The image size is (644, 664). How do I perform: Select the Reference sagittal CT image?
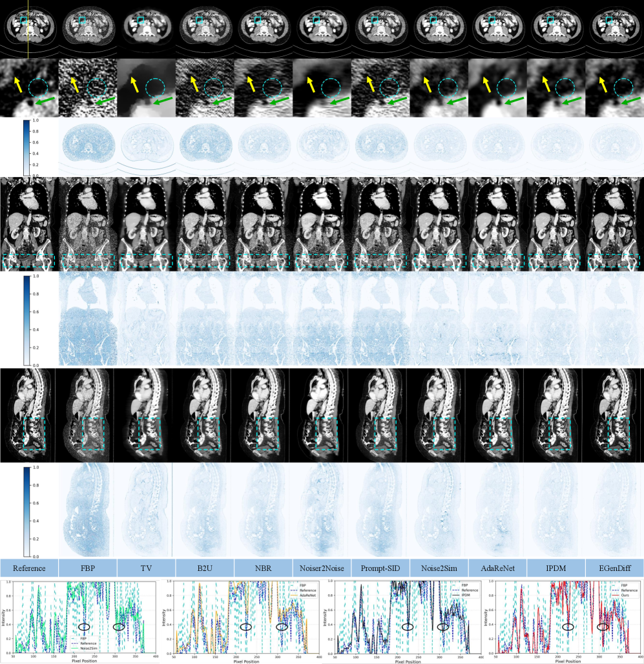(x=28, y=415)
